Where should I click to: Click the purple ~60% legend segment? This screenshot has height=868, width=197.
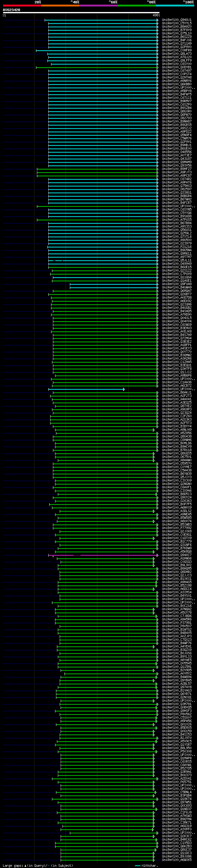point(99,6)
